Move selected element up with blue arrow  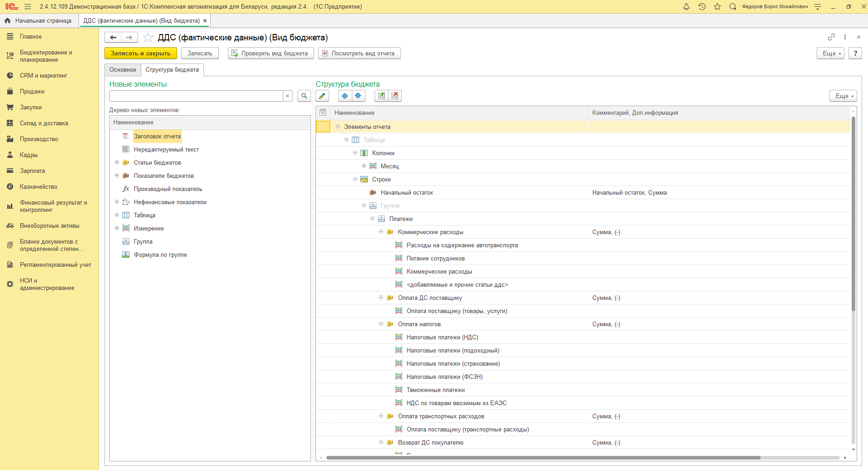point(345,96)
